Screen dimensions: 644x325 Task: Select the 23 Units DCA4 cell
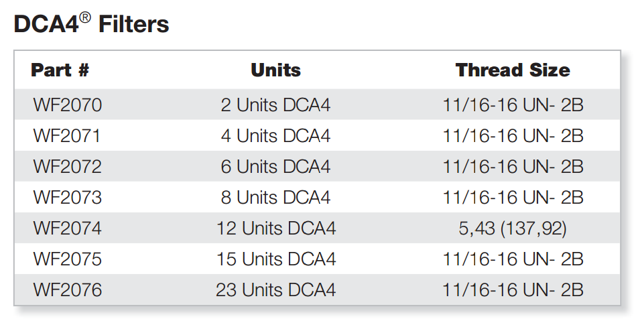(x=276, y=289)
